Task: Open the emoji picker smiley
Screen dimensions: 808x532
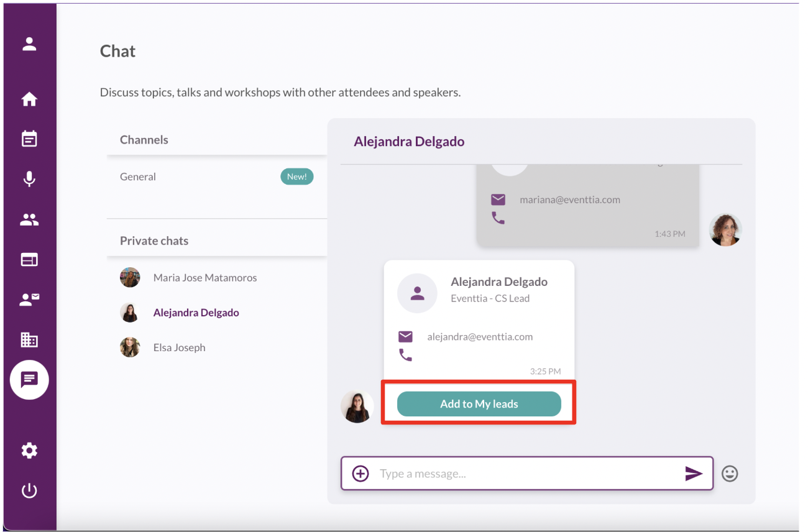Action: pos(730,474)
